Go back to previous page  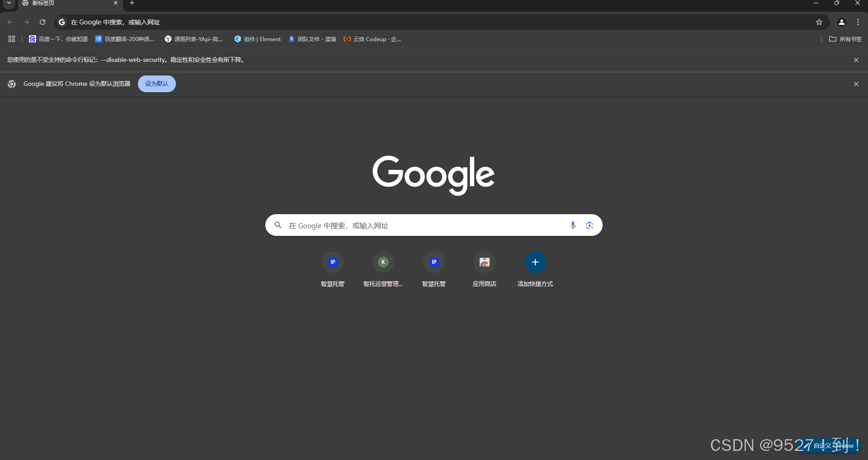point(10,22)
